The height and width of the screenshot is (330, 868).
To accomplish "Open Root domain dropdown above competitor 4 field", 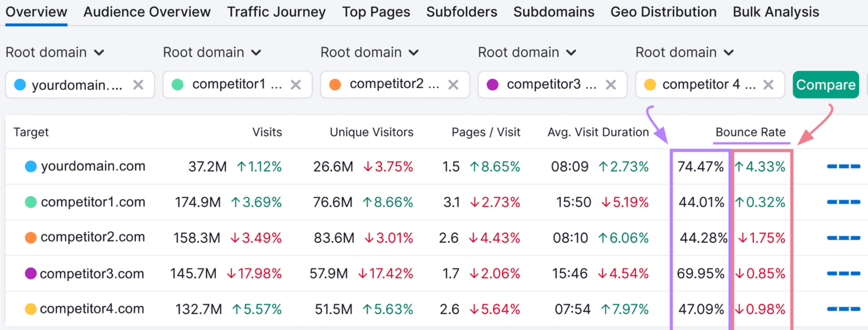I will click(684, 52).
